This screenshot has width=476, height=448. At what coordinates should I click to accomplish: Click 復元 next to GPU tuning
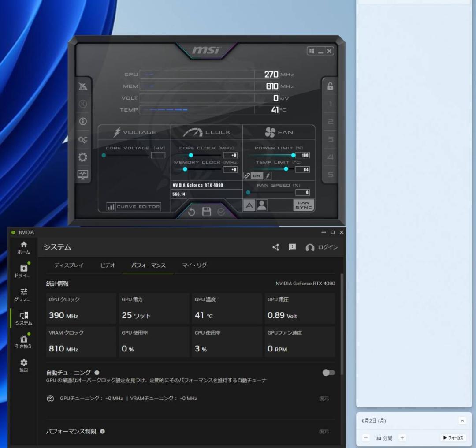coord(325,398)
